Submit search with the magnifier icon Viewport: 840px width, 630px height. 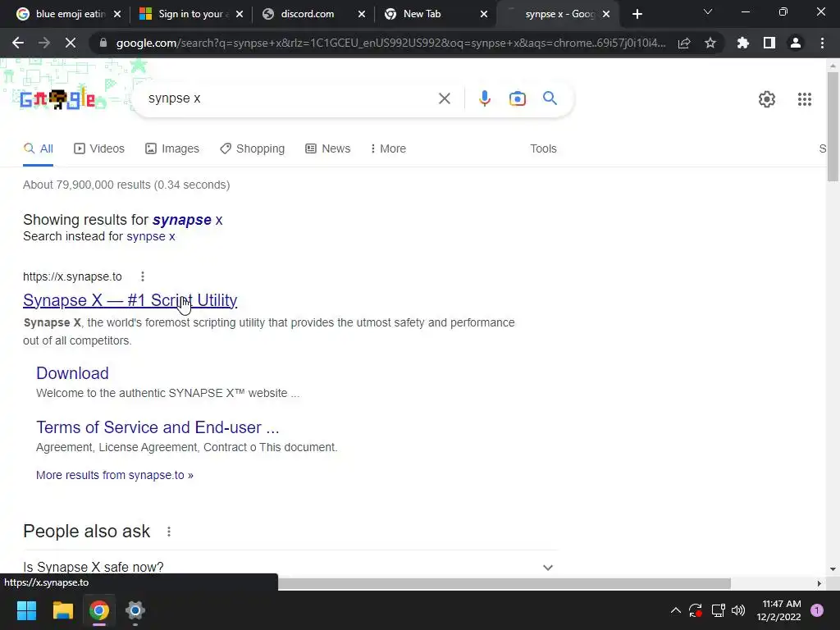(x=550, y=98)
